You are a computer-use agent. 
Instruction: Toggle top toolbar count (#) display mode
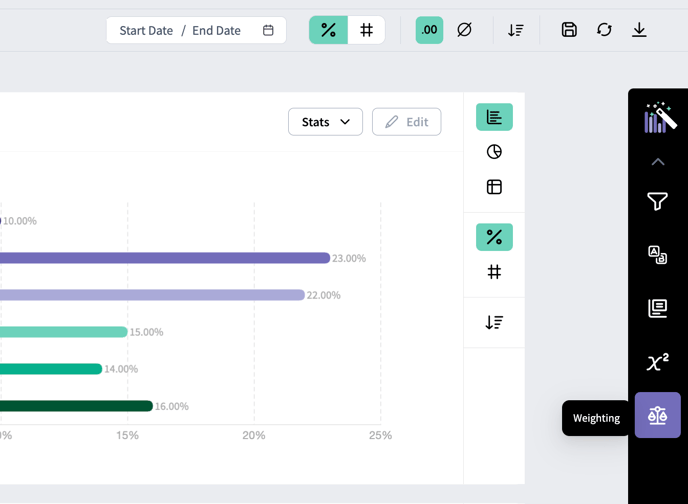pyautogui.click(x=366, y=30)
